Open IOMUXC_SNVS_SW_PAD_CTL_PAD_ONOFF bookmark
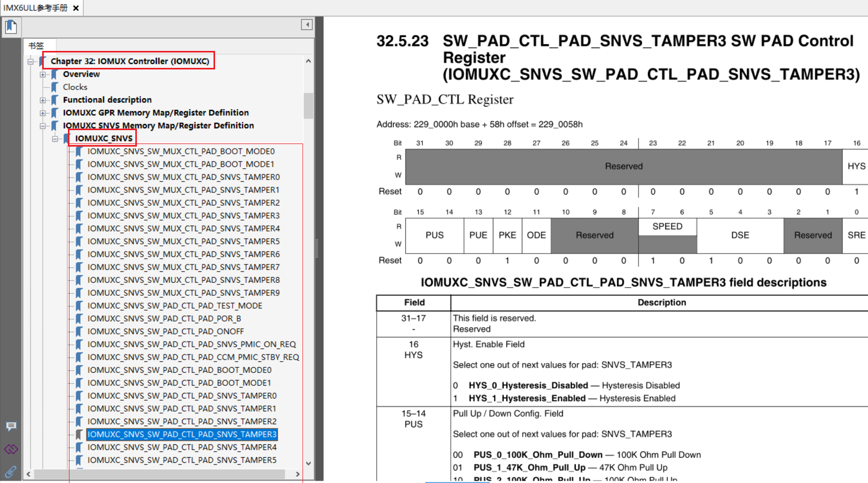868x483 pixels. pos(166,331)
